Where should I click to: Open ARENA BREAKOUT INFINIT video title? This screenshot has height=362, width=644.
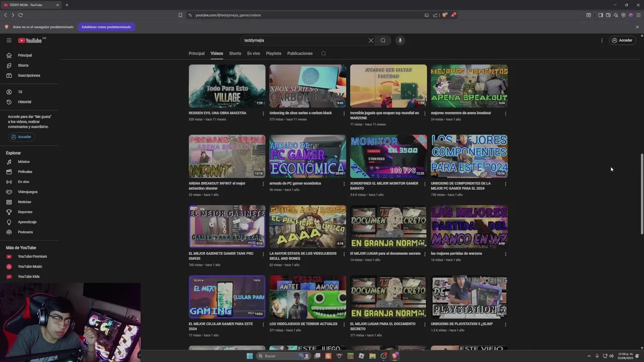point(217,186)
